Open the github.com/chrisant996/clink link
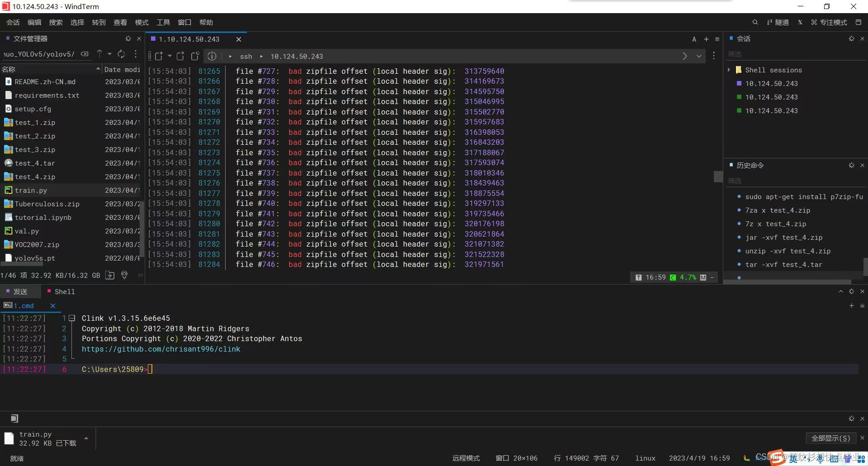Image resolution: width=868 pixels, height=466 pixels. (x=161, y=349)
